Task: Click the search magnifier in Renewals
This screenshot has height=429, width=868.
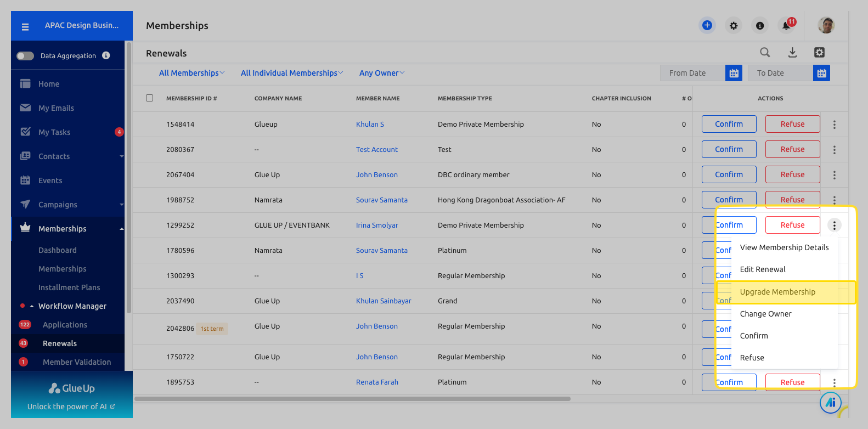Action: click(765, 53)
